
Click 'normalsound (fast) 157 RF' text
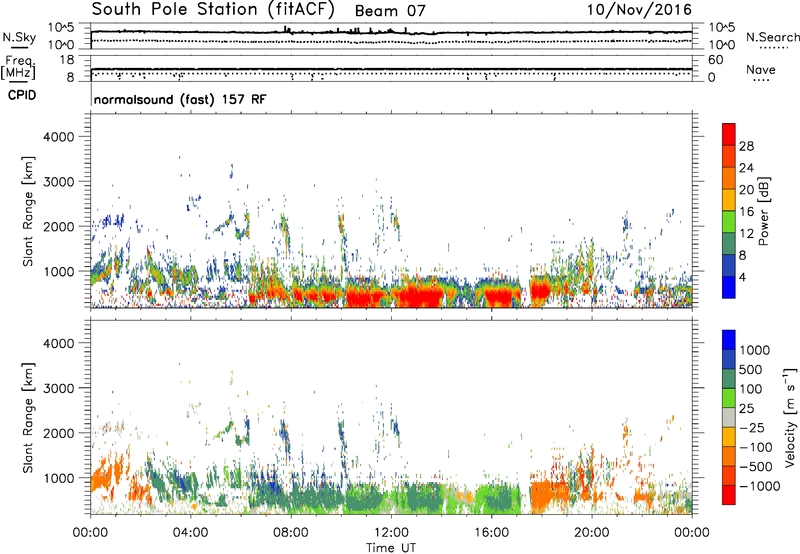(180, 99)
